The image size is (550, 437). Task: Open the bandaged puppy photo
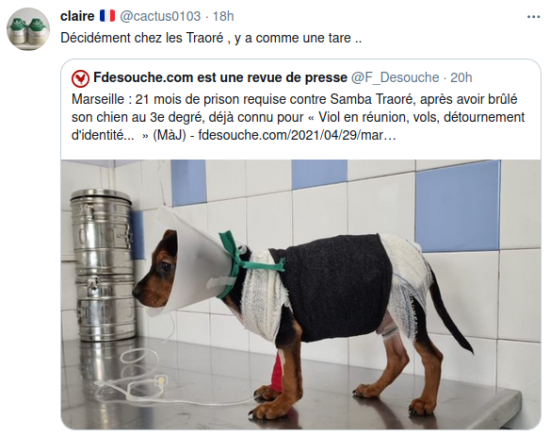point(301,295)
